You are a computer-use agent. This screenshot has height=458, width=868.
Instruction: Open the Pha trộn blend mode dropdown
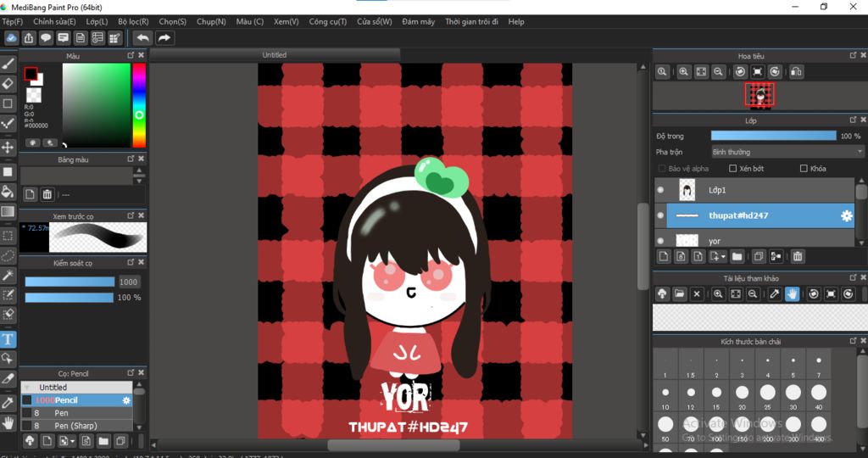pyautogui.click(x=787, y=152)
